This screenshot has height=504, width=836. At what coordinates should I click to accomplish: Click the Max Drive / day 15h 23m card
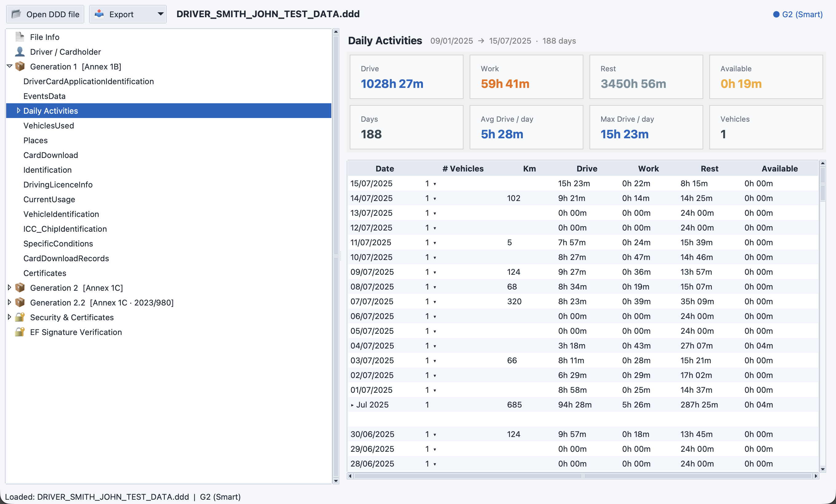[646, 127]
